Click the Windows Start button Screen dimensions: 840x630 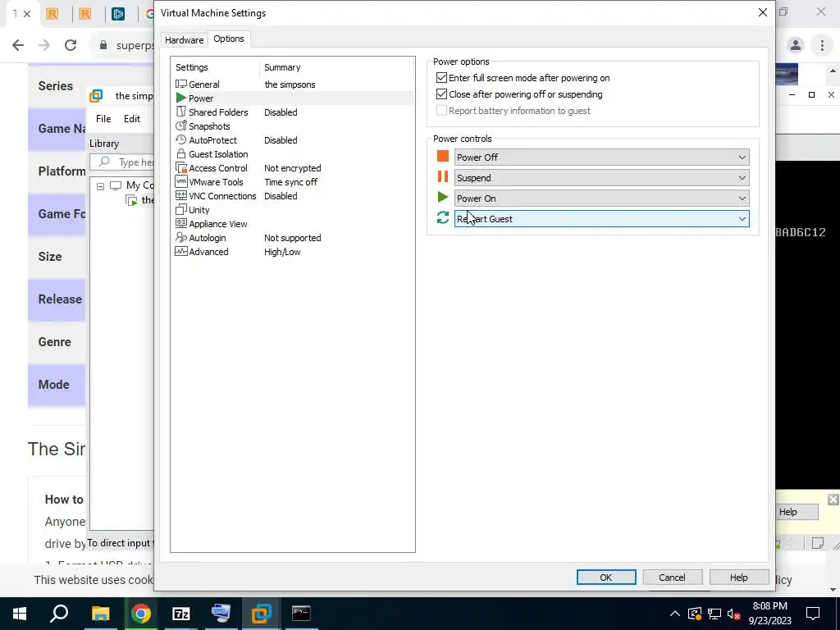[20, 614]
